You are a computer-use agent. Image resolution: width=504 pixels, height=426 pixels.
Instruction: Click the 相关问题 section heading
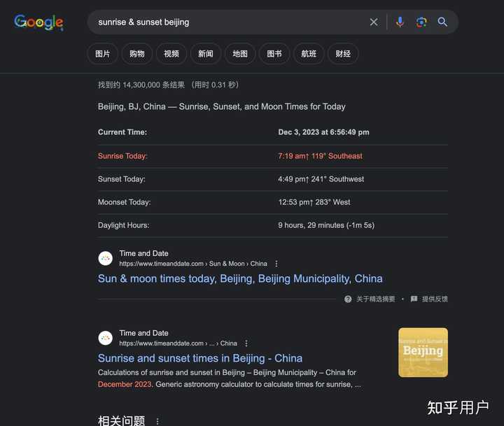(122, 421)
